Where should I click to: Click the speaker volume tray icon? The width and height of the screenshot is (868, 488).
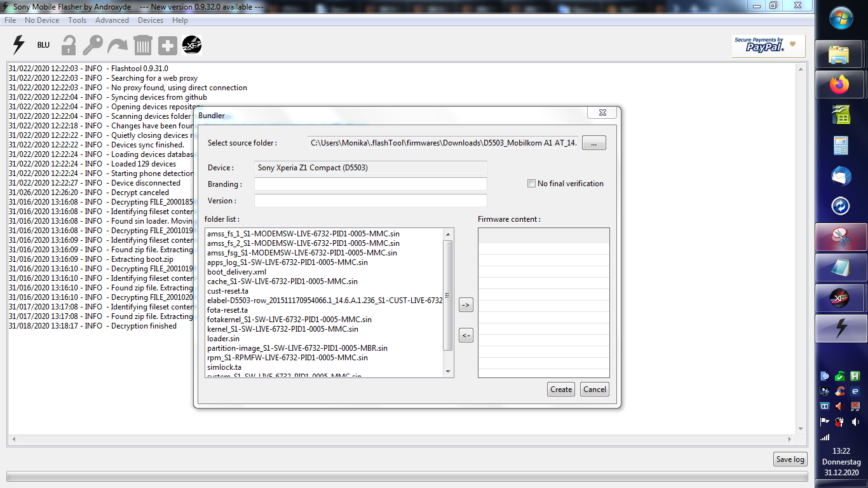(x=855, y=421)
